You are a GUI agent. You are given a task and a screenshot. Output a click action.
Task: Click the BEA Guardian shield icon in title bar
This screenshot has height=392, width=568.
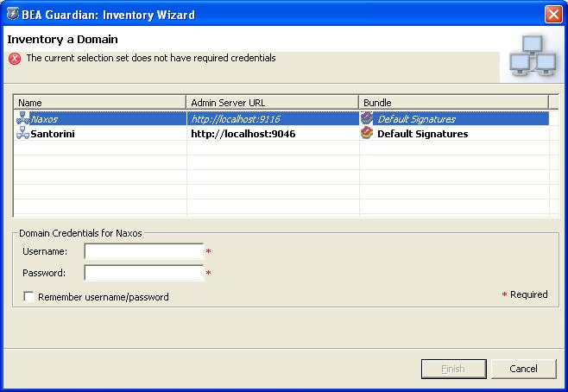[x=13, y=14]
